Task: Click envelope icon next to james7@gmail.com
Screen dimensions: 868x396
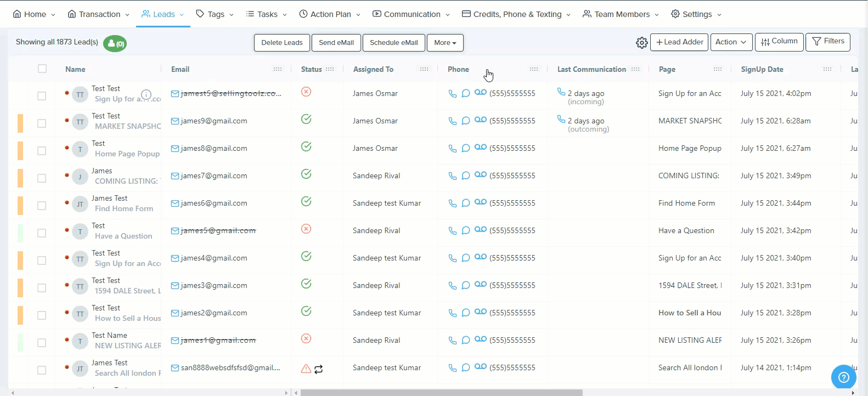Action: point(175,176)
